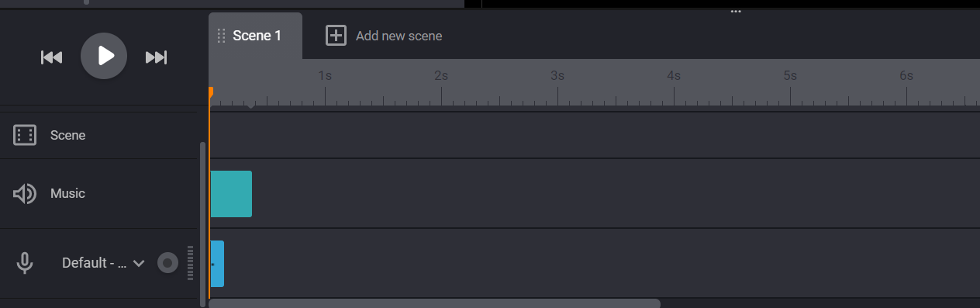980x308 pixels.
Task: Select the teal music clip
Action: pyautogui.click(x=231, y=194)
